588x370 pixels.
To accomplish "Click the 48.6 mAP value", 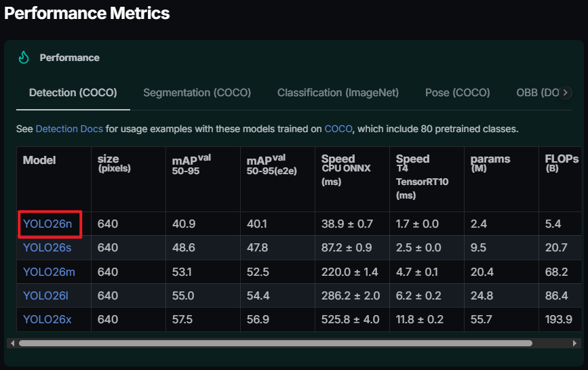I will [x=184, y=248].
